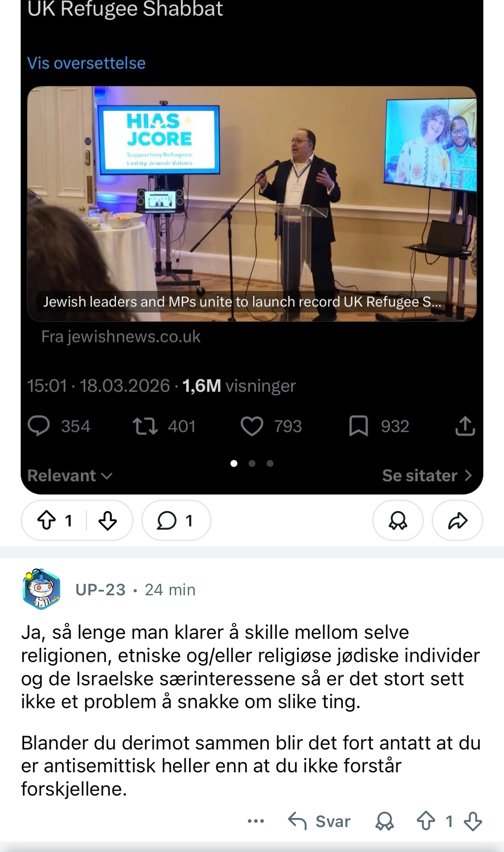Open the Relevant sort dropdown
The width and height of the screenshot is (504, 852).
point(70,476)
